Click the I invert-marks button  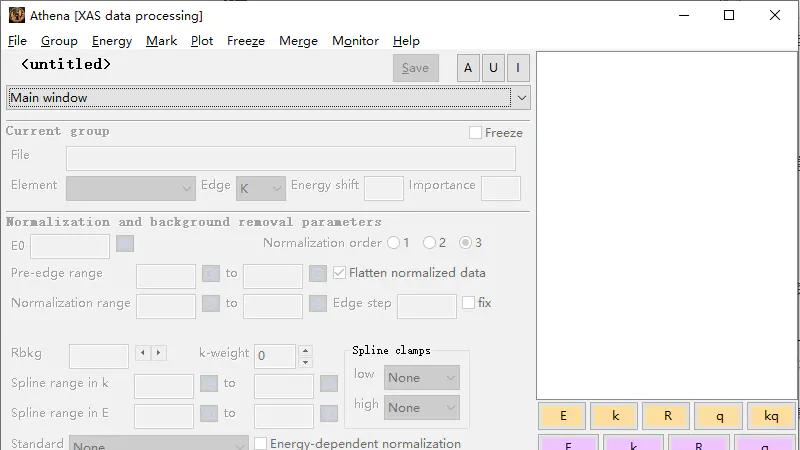coord(518,68)
